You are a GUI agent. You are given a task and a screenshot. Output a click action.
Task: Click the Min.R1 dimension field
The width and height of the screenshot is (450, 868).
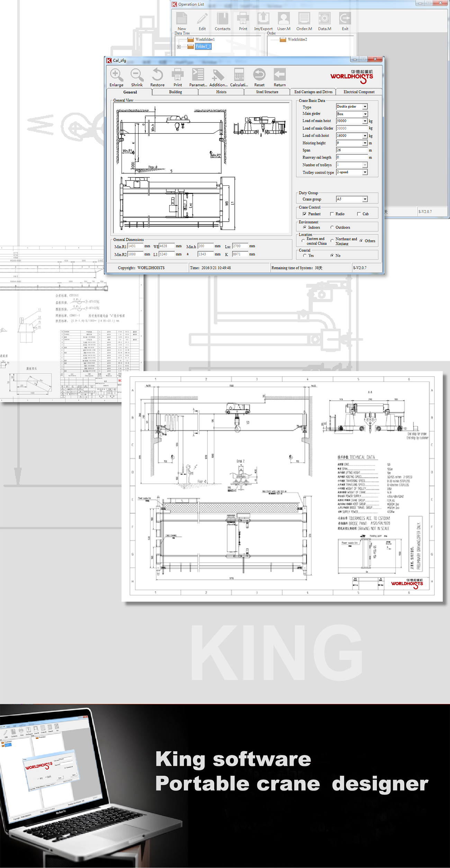click(x=135, y=246)
